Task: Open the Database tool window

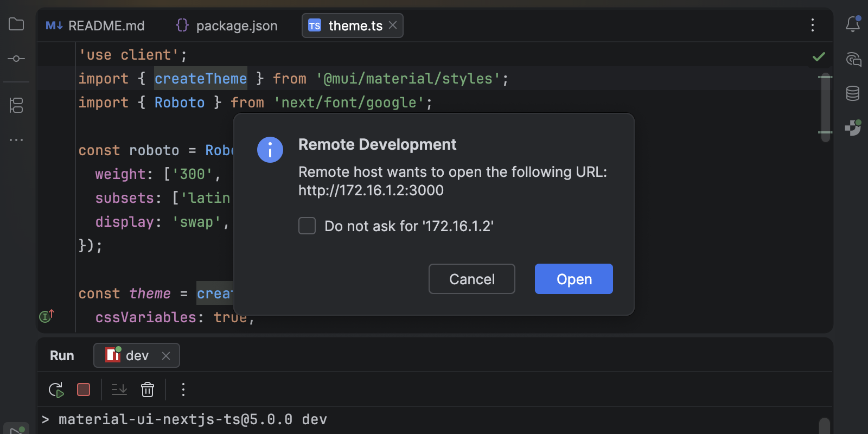Action: click(x=853, y=93)
